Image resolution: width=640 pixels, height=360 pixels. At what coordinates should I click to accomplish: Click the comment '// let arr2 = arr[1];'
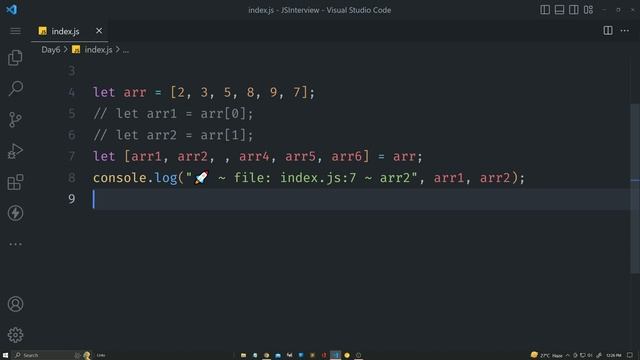point(173,135)
